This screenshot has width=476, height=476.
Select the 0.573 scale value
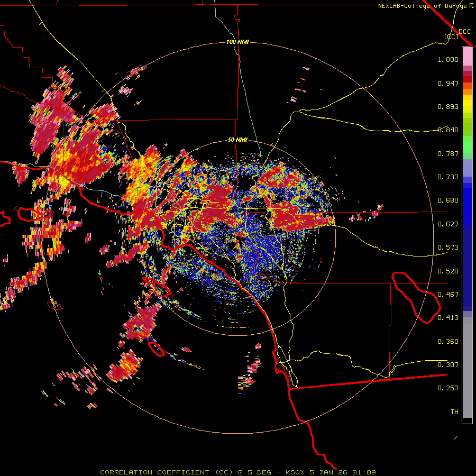click(448, 248)
